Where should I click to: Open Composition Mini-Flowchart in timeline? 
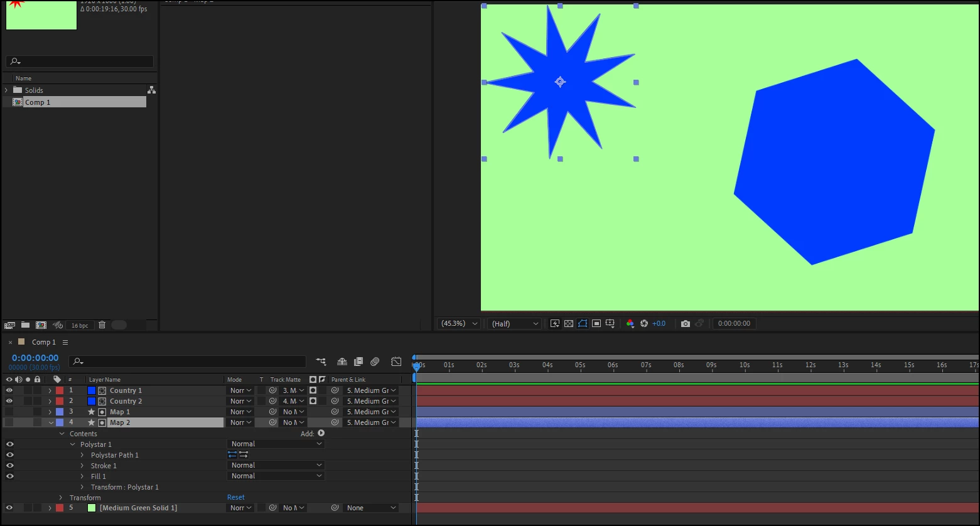(321, 362)
